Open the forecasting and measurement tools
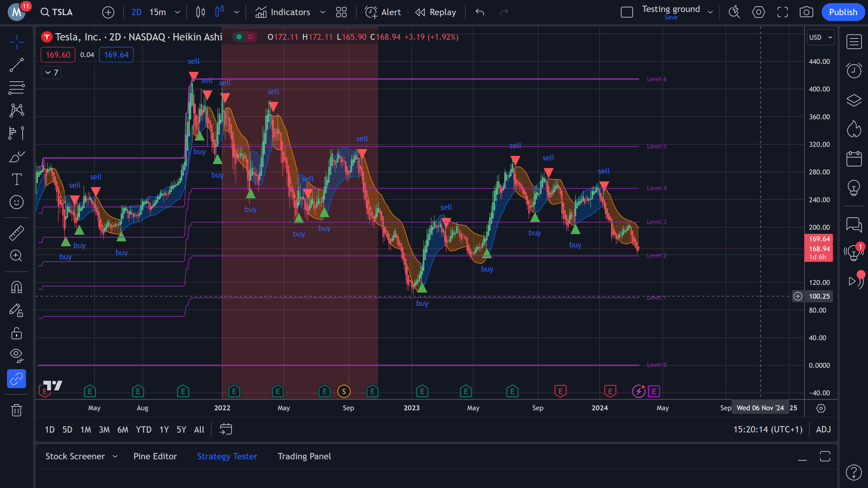 click(x=17, y=133)
